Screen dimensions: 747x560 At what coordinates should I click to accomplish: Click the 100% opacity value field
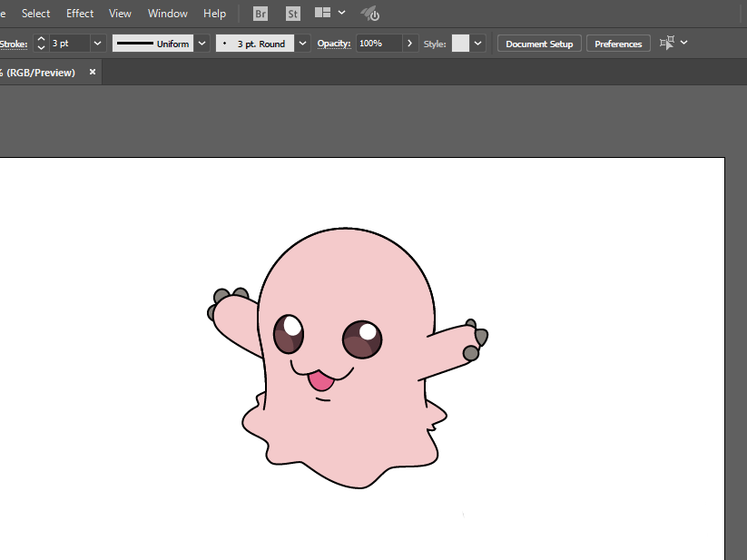[379, 44]
